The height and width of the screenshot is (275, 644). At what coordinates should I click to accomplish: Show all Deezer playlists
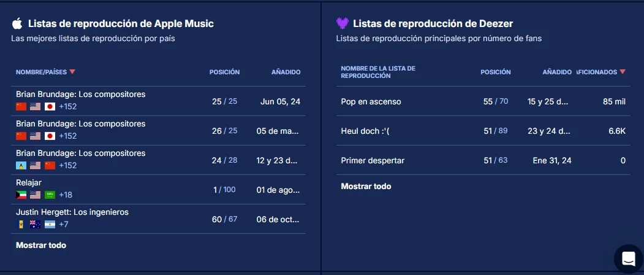point(366,186)
